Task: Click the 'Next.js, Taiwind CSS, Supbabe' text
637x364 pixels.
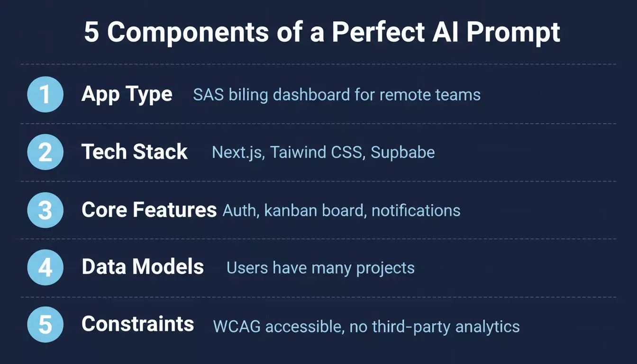Action: click(x=323, y=152)
